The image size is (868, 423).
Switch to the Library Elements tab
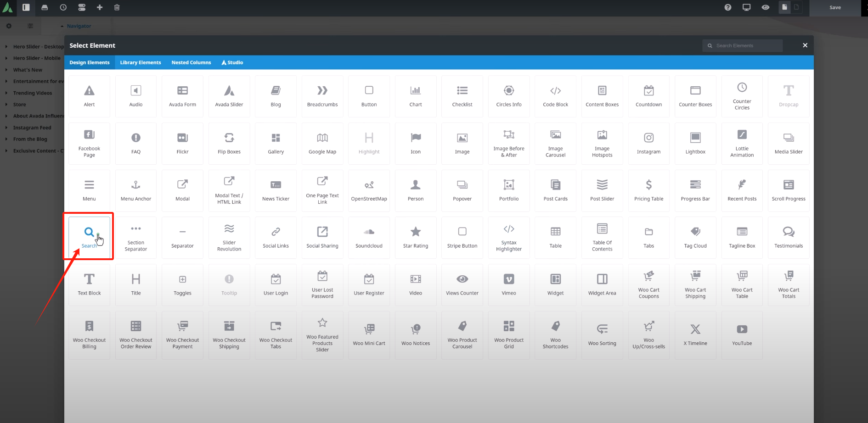tap(141, 62)
